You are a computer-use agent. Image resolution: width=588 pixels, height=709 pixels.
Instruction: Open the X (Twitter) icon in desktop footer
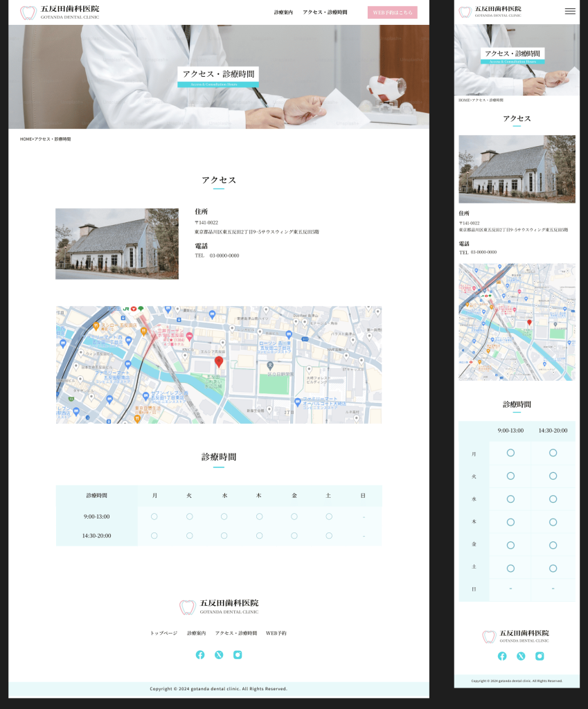[219, 655]
